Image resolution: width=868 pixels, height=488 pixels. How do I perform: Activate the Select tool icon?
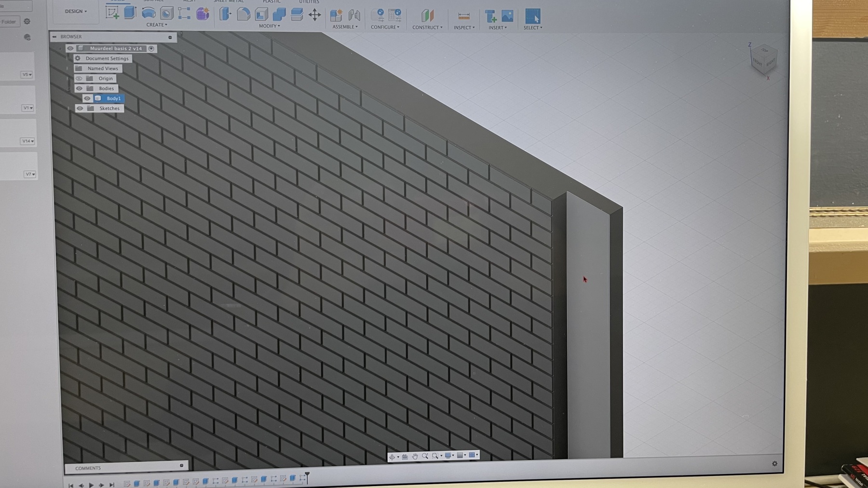533,16
